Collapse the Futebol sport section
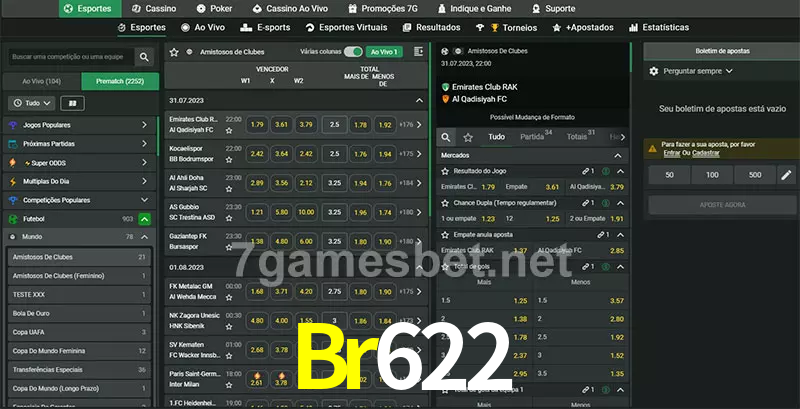Image resolution: width=800 pixels, height=409 pixels. point(145,219)
